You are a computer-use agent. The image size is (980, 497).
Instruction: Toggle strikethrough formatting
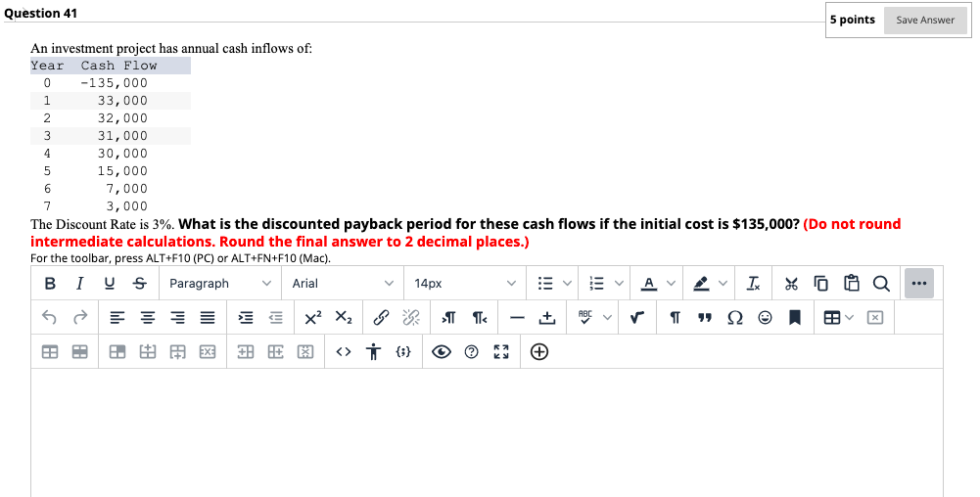tap(140, 284)
